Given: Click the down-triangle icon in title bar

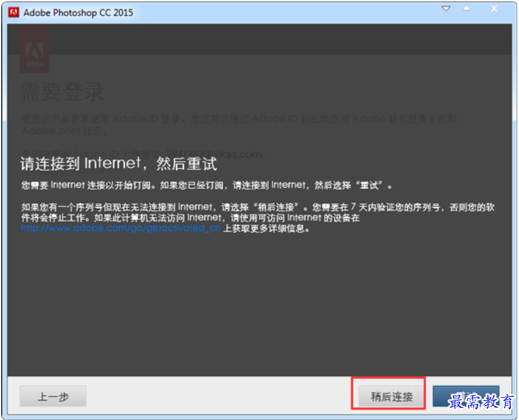Looking at the screenshot, I should [x=446, y=9].
